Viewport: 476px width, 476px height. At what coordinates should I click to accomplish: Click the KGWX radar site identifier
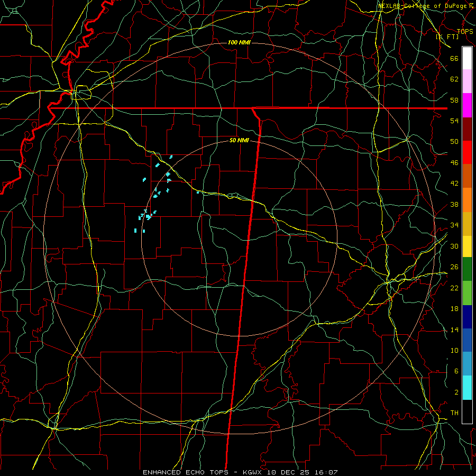coord(253,472)
